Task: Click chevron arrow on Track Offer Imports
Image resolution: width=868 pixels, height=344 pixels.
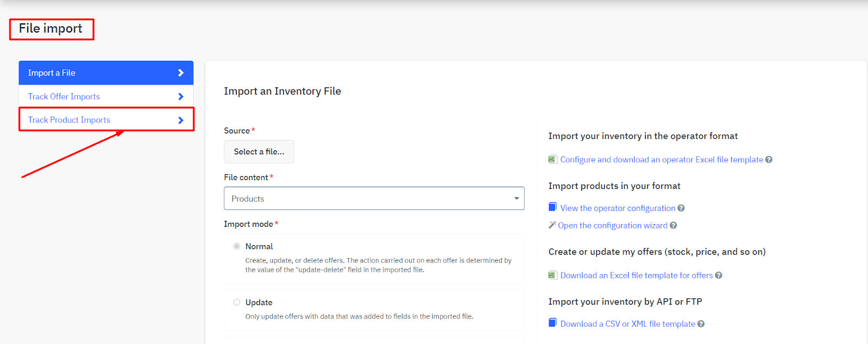Action: point(181,97)
